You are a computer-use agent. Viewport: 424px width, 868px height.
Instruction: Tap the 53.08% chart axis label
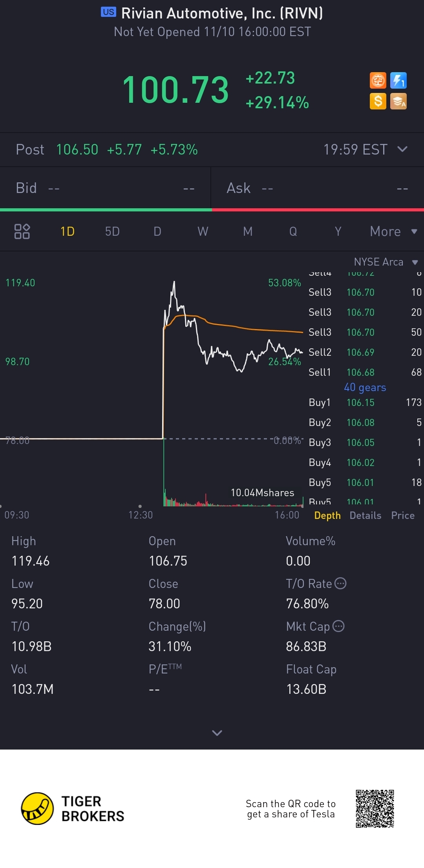pyautogui.click(x=285, y=283)
